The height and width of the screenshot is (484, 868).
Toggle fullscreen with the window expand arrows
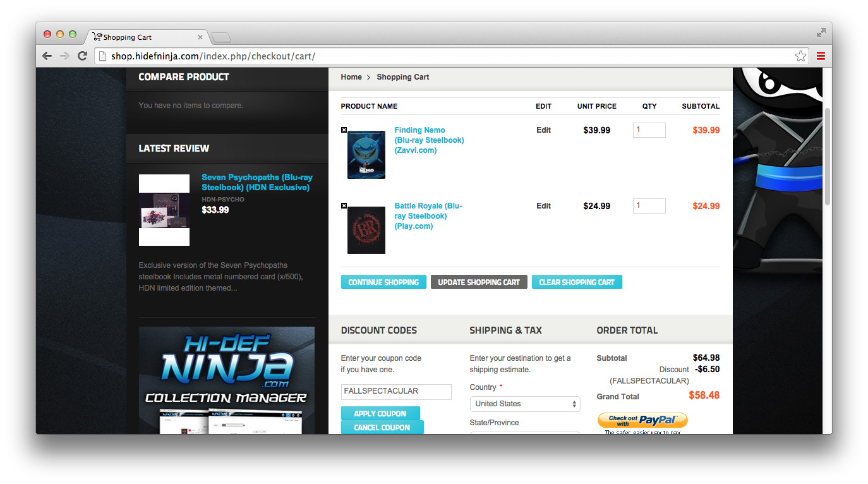(821, 33)
